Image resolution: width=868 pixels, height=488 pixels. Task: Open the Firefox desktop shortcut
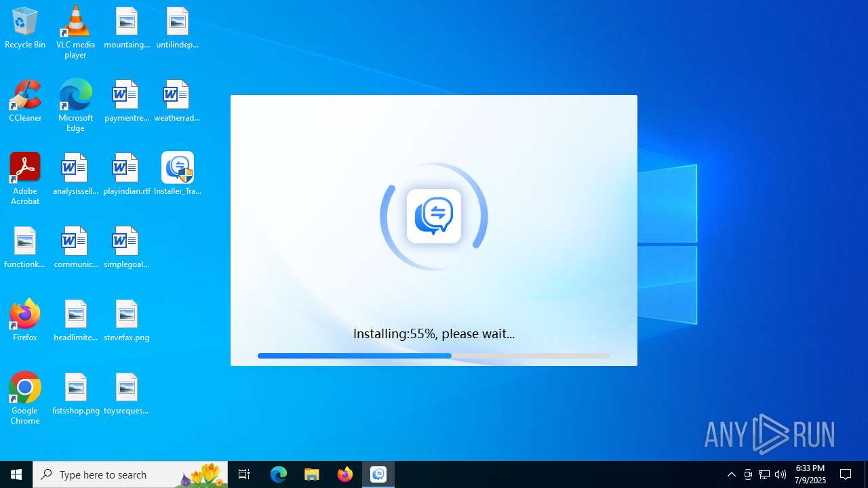tap(25, 321)
